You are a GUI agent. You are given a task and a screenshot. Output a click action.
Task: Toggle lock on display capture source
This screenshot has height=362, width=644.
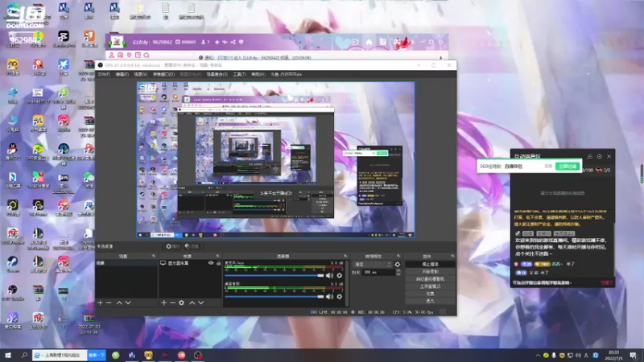click(x=218, y=263)
